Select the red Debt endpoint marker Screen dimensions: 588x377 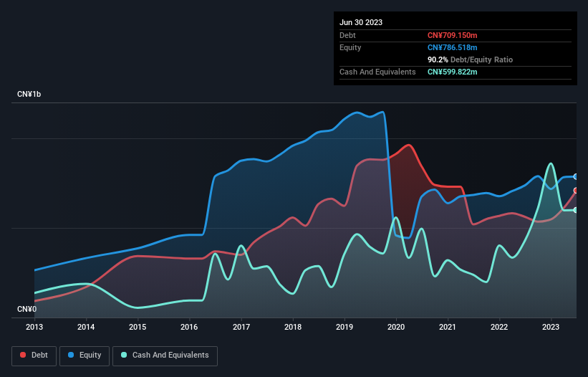(x=576, y=191)
